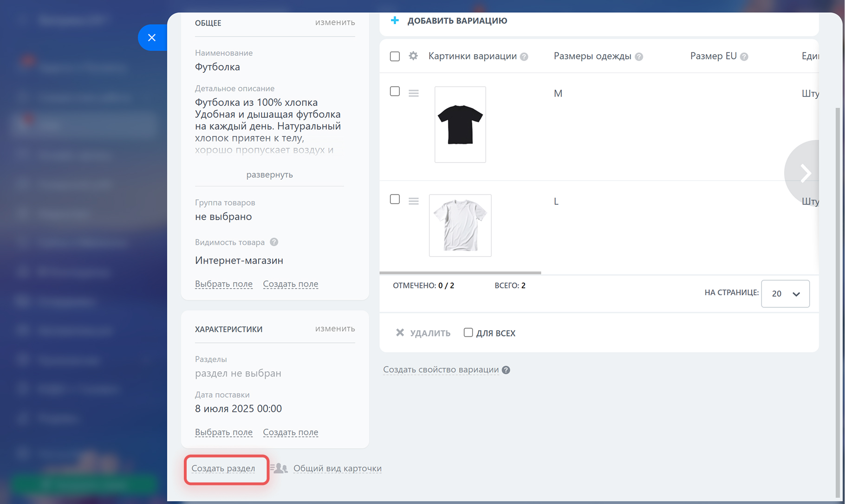The width and height of the screenshot is (845, 504).
Task: Click the X icon beside Удалить
Action: click(400, 333)
